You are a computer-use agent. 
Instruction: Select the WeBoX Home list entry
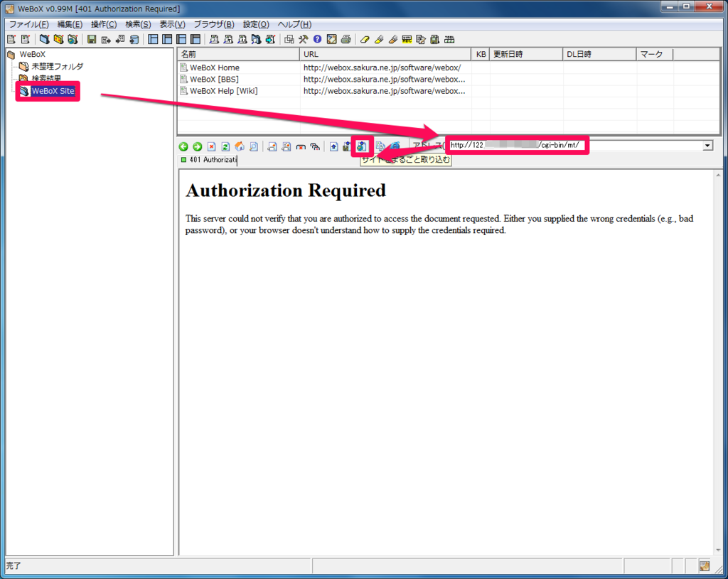pyautogui.click(x=215, y=67)
